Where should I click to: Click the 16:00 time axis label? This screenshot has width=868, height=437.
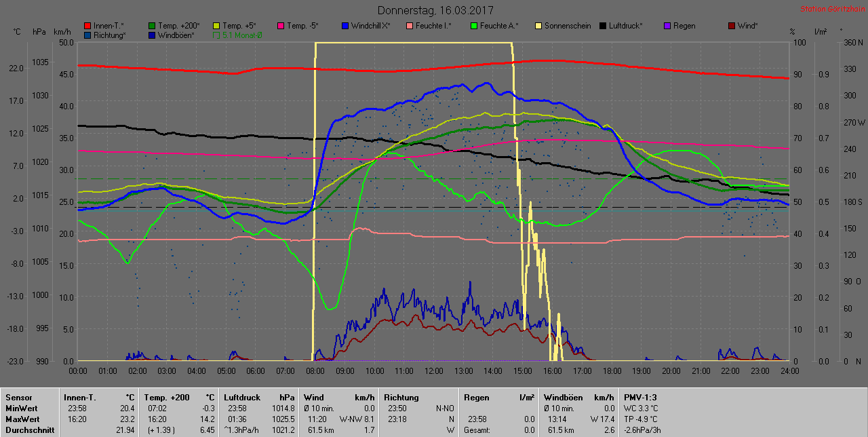click(x=553, y=371)
